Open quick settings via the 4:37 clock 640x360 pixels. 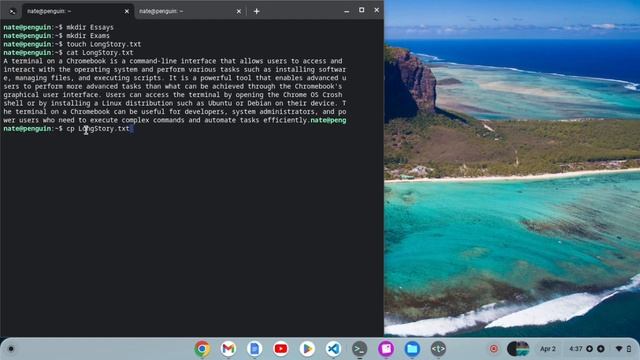tap(576, 349)
